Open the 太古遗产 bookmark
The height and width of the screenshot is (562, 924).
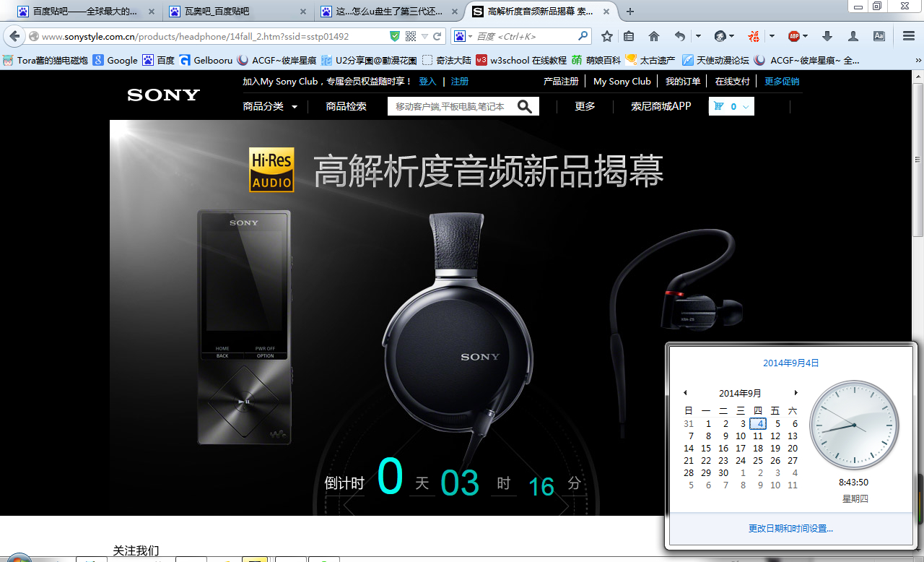650,60
